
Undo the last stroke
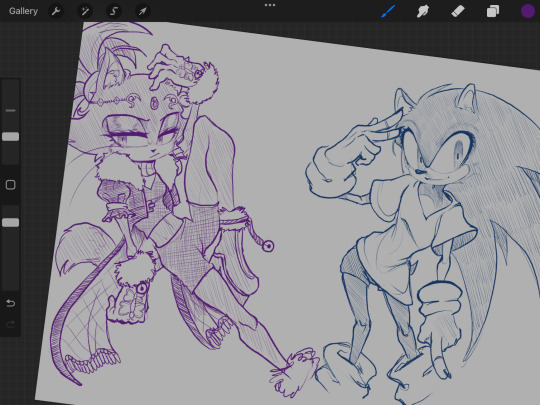[11, 303]
